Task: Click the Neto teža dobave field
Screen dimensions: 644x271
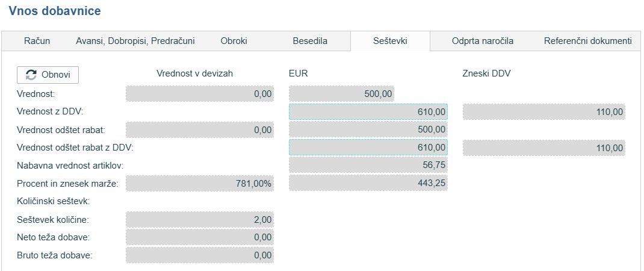Action: [x=199, y=237]
